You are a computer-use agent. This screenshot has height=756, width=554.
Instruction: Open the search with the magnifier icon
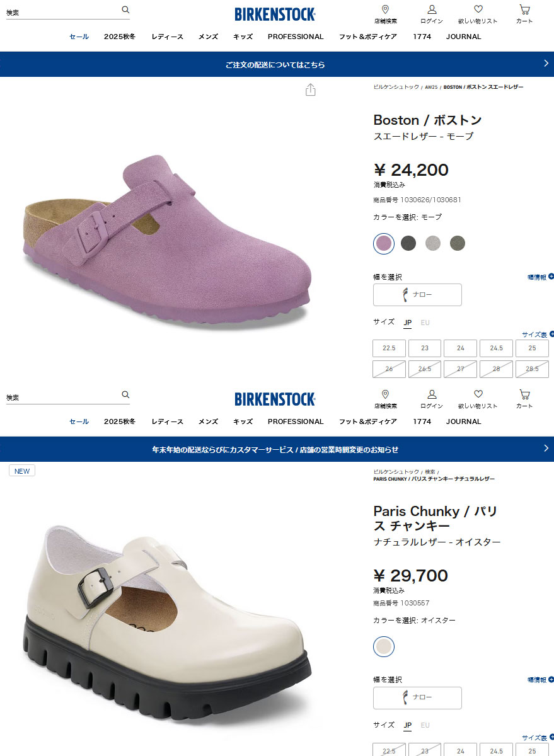125,10
